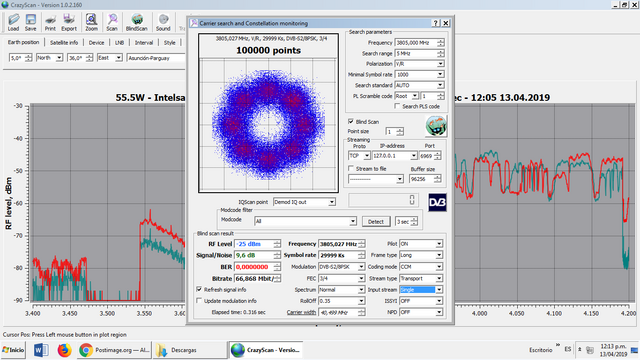The height and width of the screenshot is (360, 640).
Task: Click the Asunción-Paraguay location field
Action: (x=156, y=58)
